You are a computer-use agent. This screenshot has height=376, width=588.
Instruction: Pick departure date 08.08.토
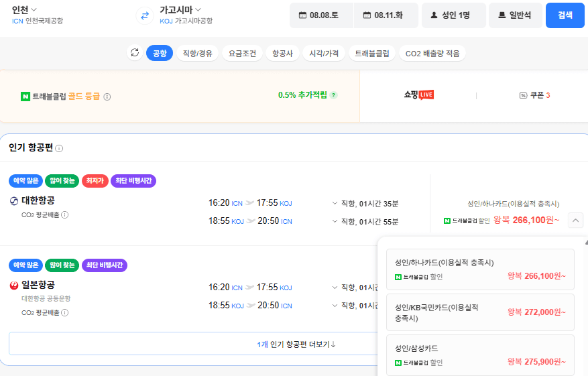point(321,15)
